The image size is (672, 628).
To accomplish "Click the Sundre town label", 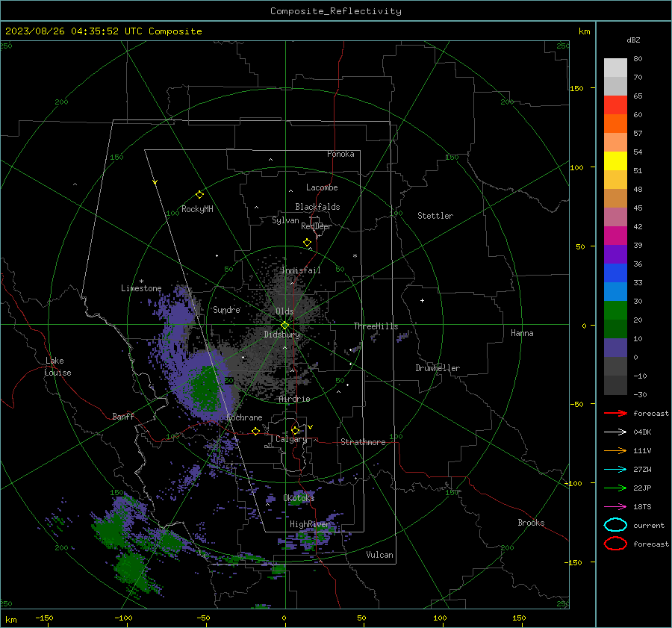I will coord(226,309).
